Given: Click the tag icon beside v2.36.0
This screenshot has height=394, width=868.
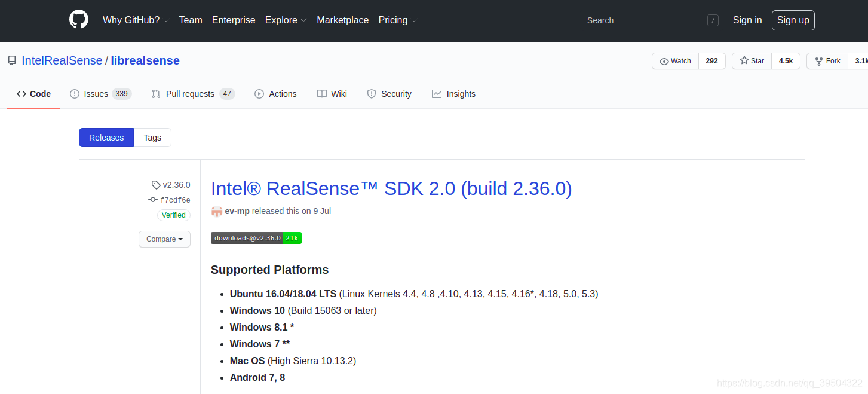Looking at the screenshot, I should point(155,184).
